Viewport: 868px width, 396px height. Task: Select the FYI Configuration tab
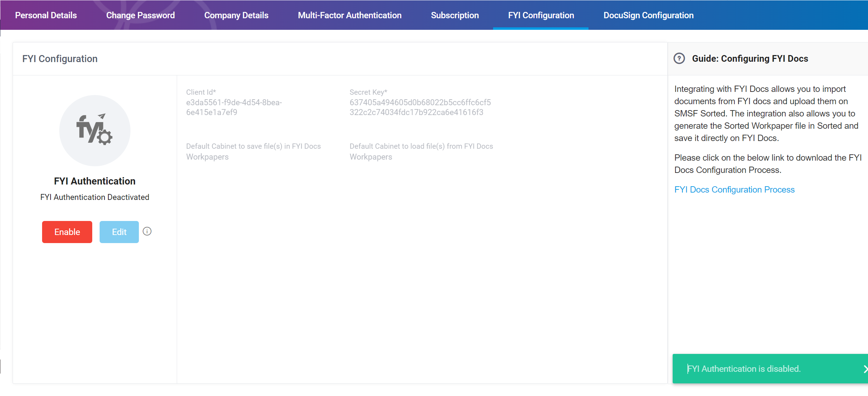[541, 15]
